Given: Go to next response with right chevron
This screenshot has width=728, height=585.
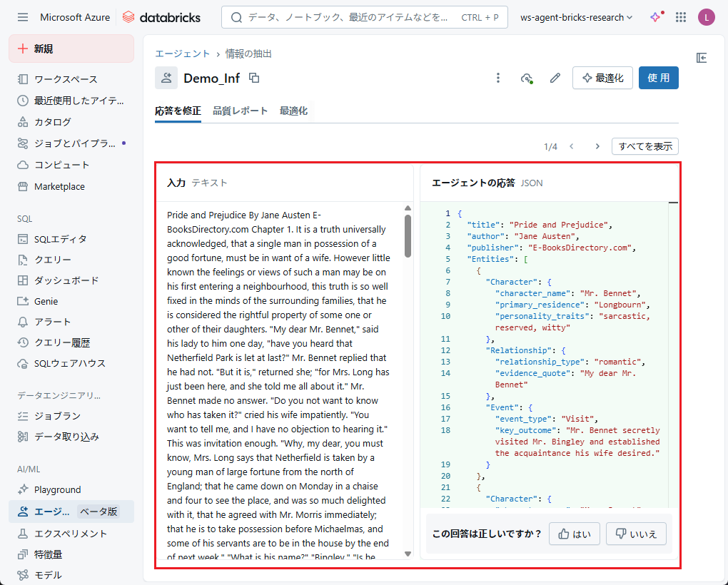Looking at the screenshot, I should pyautogui.click(x=597, y=146).
